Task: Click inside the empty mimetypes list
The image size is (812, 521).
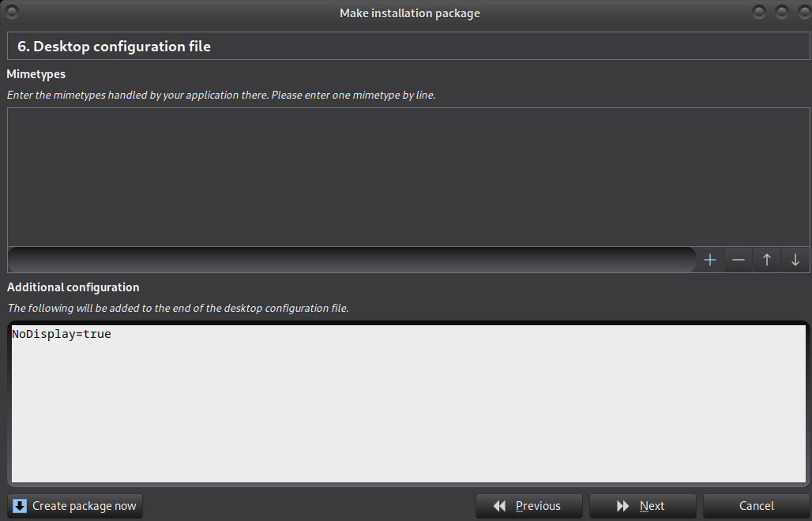Action: tap(408, 177)
